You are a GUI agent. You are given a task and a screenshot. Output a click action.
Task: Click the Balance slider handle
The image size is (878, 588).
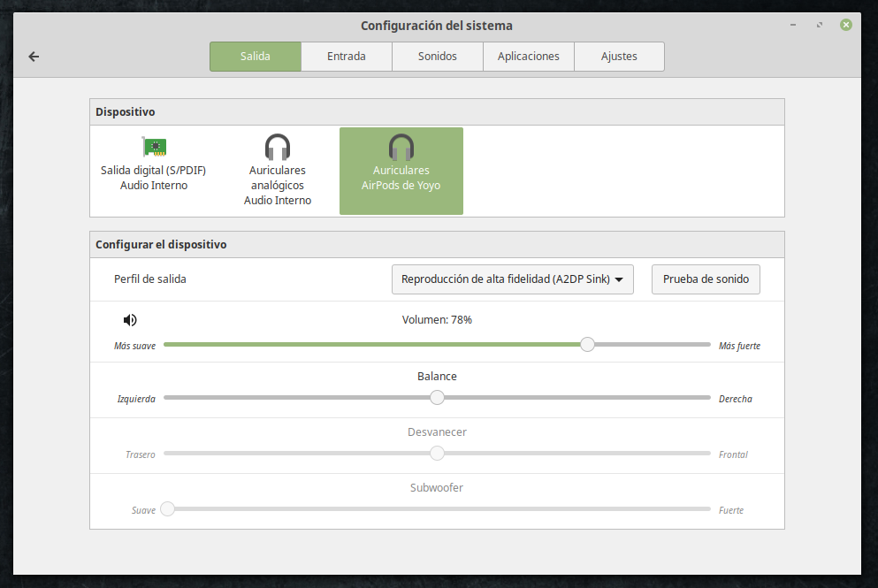437,398
